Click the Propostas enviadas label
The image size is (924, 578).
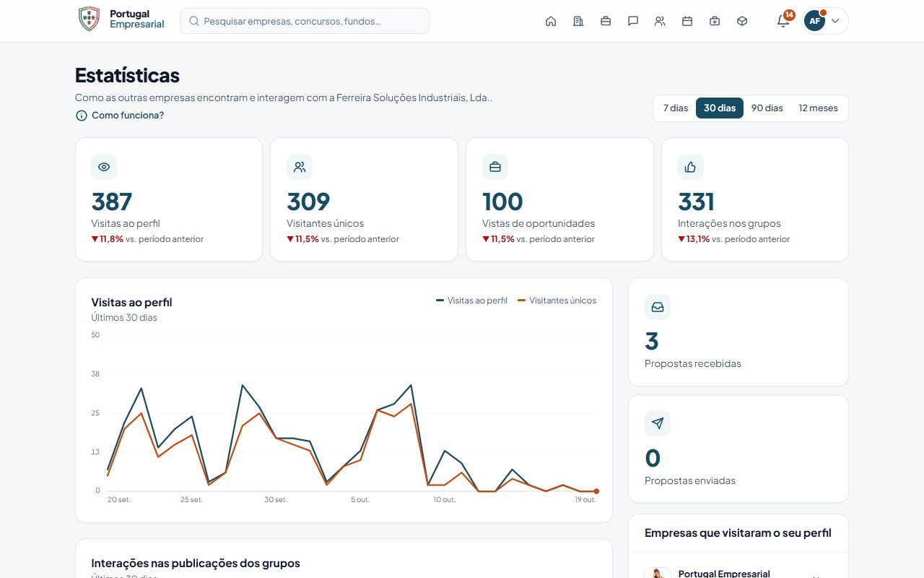690,481
